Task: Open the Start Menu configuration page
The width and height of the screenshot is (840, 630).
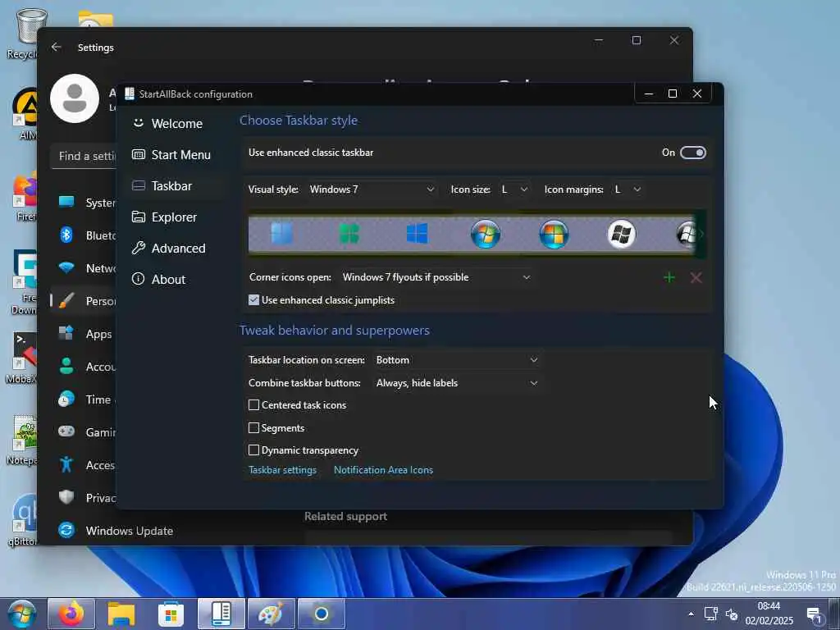Action: click(x=176, y=155)
